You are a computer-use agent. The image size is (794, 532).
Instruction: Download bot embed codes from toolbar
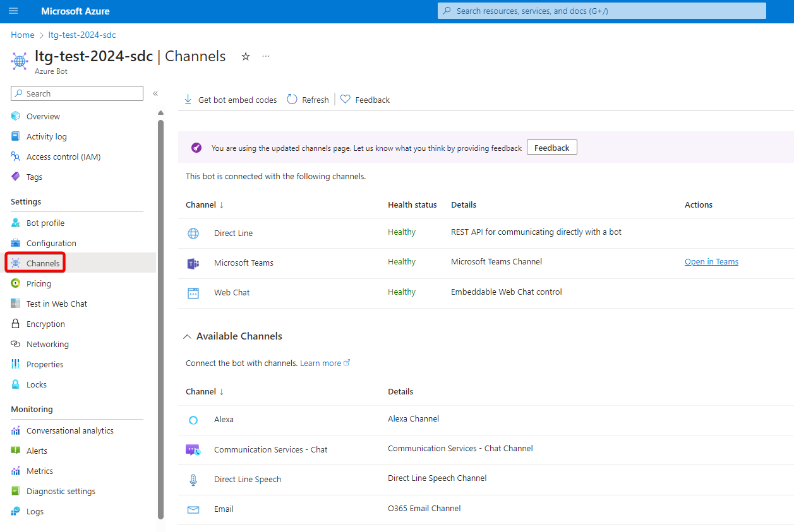pos(231,100)
